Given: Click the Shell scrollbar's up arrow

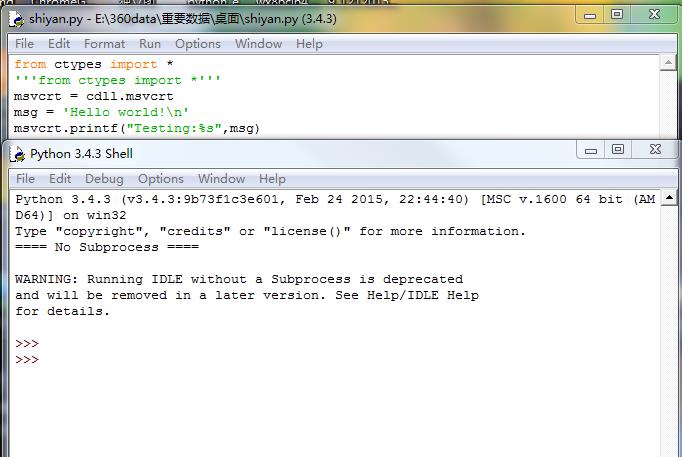Looking at the screenshot, I should tap(669, 198).
